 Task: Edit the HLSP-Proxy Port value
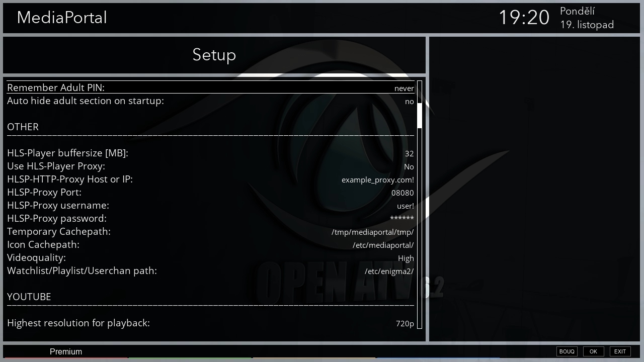pos(402,193)
